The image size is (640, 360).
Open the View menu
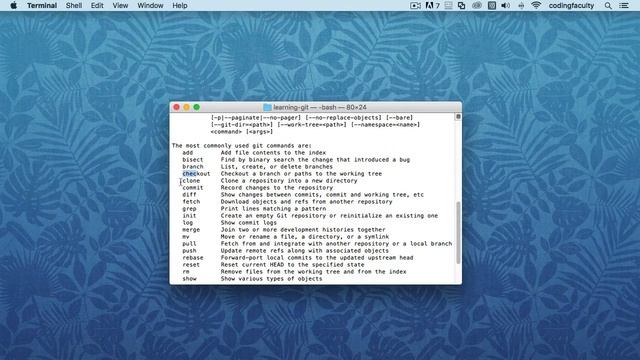pos(120,5)
